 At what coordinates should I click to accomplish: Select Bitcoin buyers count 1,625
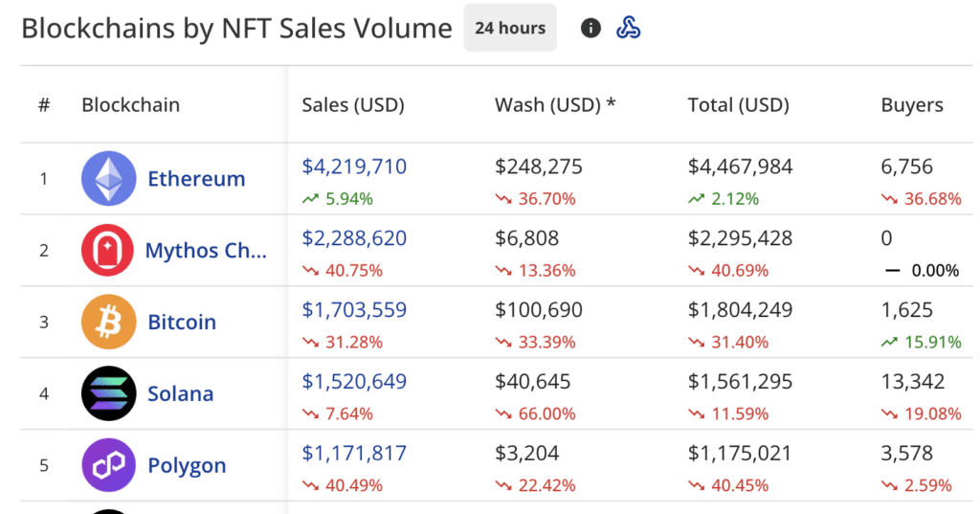pos(907,309)
